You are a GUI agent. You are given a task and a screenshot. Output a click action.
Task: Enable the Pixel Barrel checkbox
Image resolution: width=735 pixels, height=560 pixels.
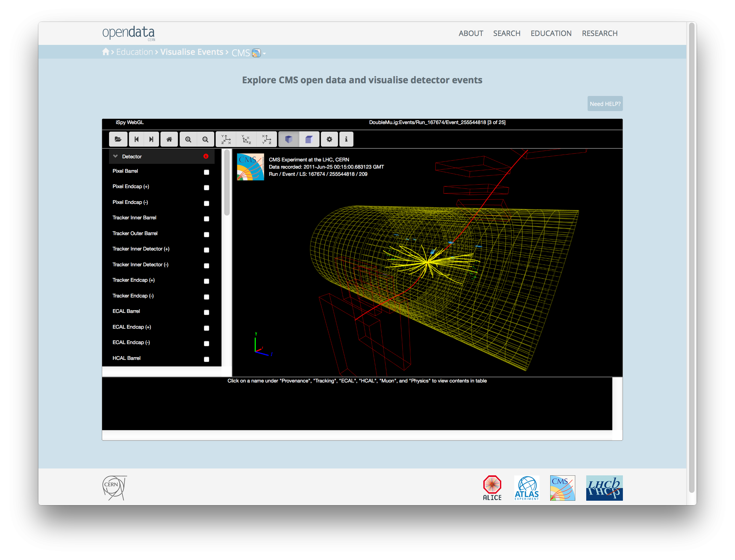pos(206,172)
